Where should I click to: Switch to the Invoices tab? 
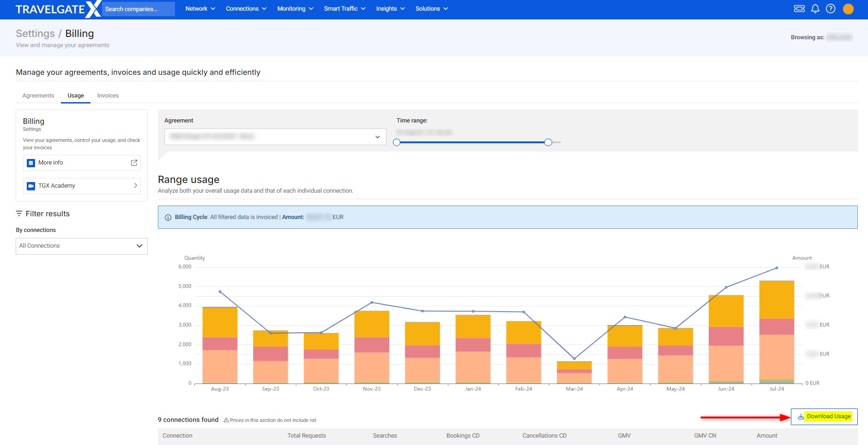(108, 96)
